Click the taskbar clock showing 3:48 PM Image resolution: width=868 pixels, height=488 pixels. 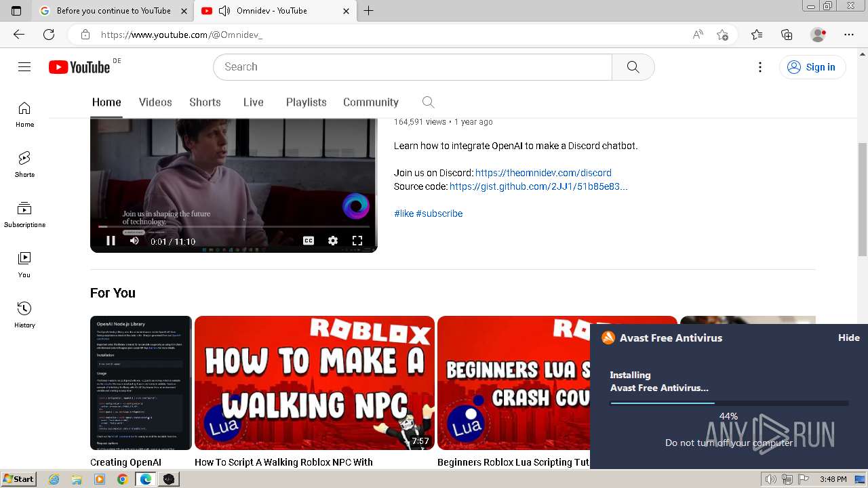[833, 479]
